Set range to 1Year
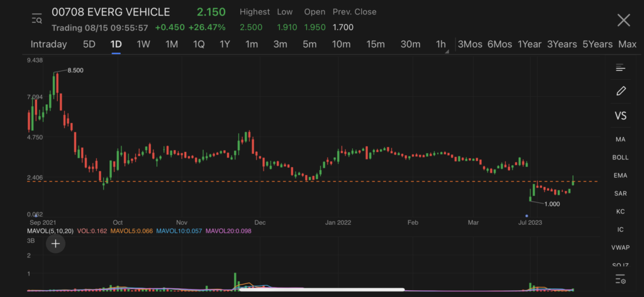644x297 pixels. click(530, 45)
